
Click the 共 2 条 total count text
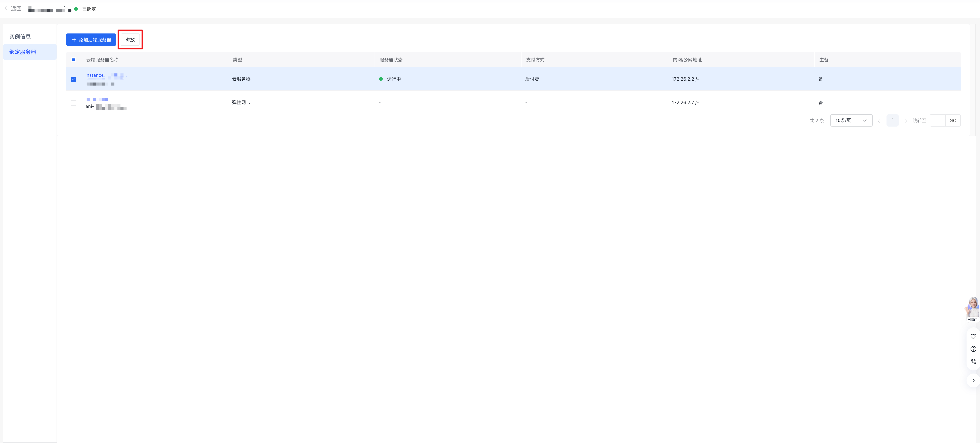point(816,121)
